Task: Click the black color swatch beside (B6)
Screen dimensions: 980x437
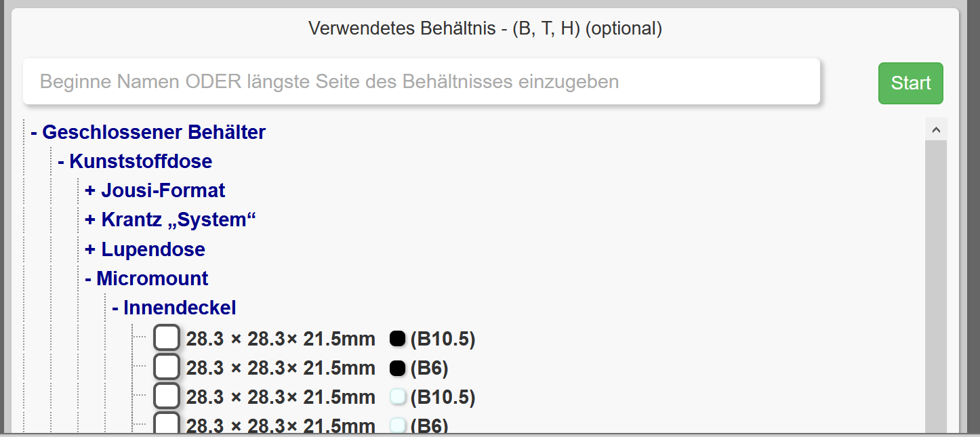Action: click(x=398, y=368)
